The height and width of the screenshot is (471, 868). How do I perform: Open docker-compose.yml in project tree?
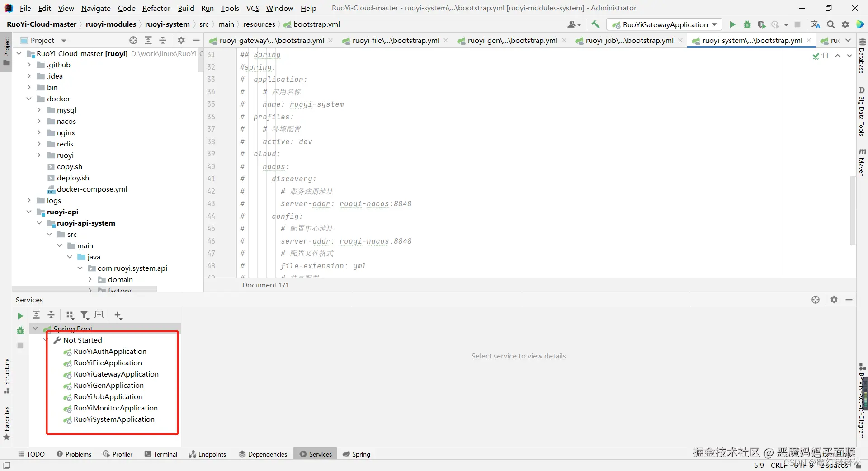coord(92,189)
